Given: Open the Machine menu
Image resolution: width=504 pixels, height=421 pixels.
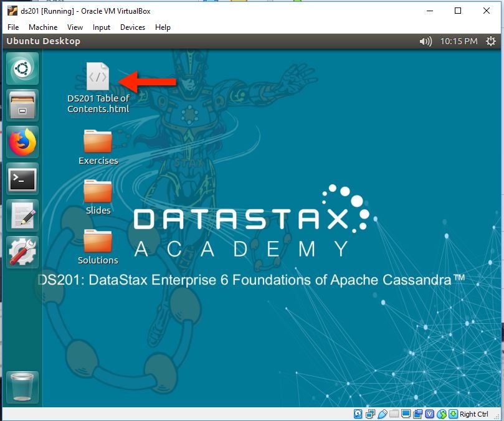Looking at the screenshot, I should click(43, 27).
